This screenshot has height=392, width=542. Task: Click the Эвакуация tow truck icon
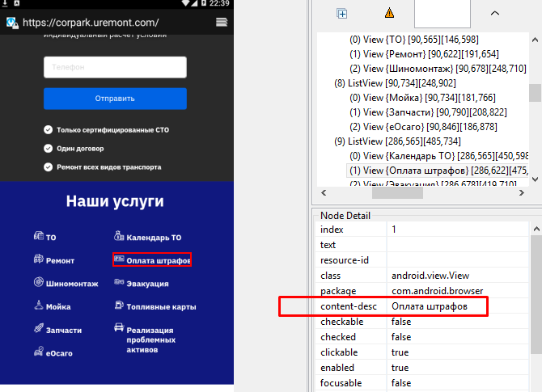click(119, 282)
